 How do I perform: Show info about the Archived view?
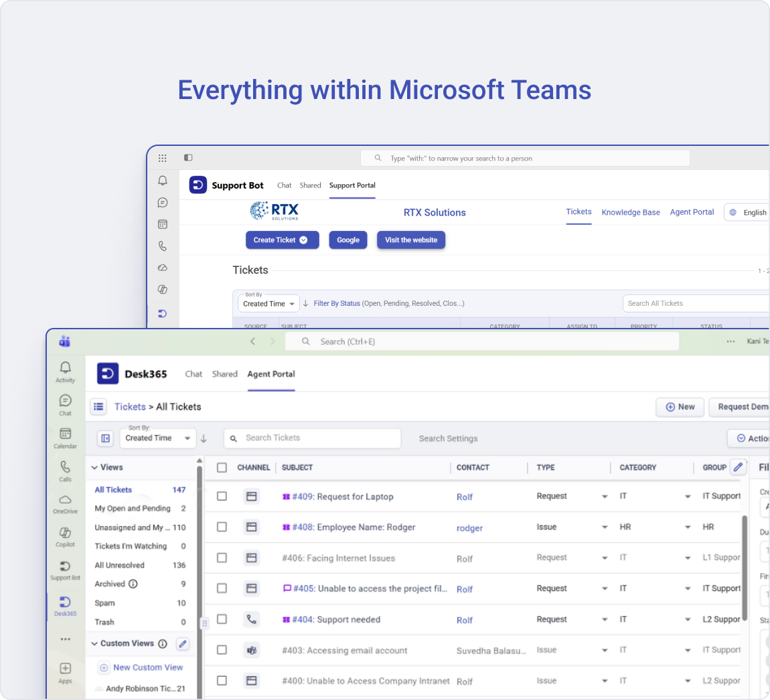tap(133, 584)
